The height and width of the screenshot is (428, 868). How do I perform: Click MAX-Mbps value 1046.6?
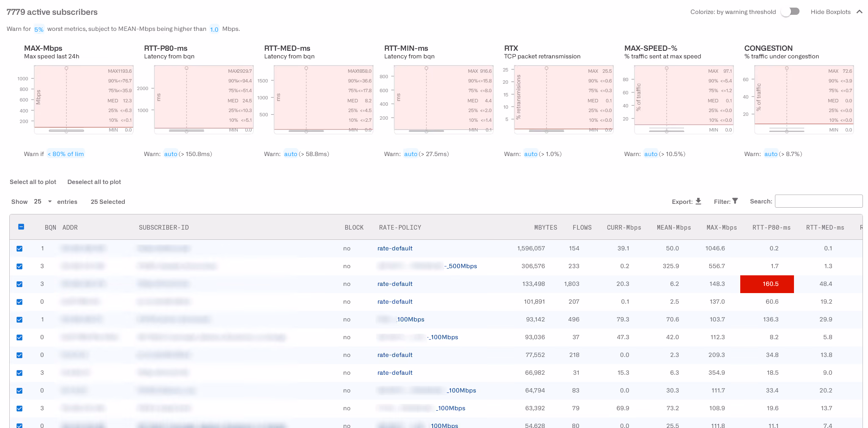715,248
